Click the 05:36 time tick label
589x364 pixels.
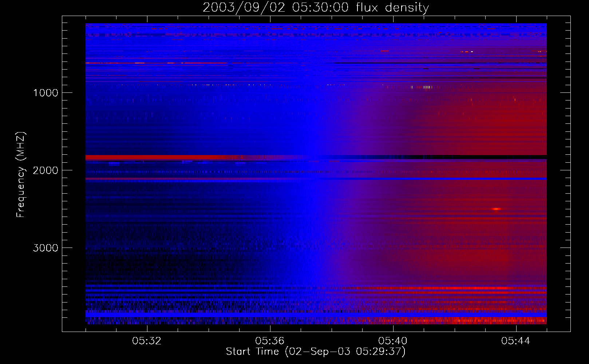tap(270, 341)
